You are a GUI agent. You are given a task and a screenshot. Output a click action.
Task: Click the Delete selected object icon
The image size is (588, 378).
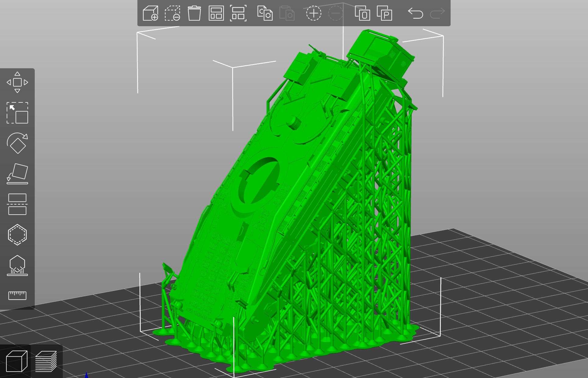point(172,13)
